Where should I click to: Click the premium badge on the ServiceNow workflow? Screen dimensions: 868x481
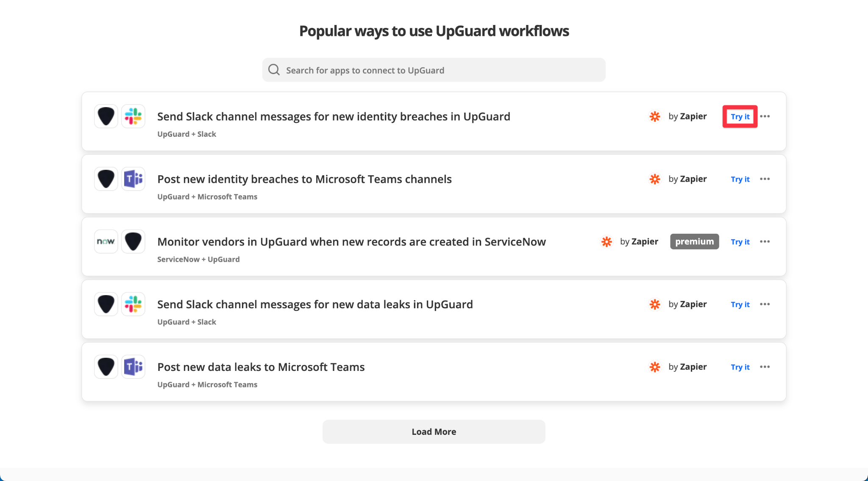[x=694, y=241]
